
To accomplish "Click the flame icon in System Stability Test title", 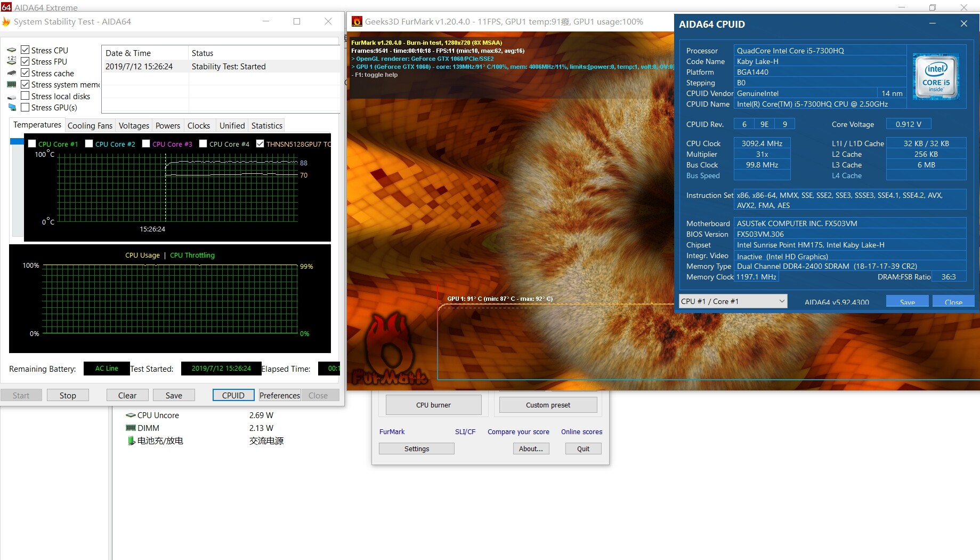I will click(x=6, y=21).
